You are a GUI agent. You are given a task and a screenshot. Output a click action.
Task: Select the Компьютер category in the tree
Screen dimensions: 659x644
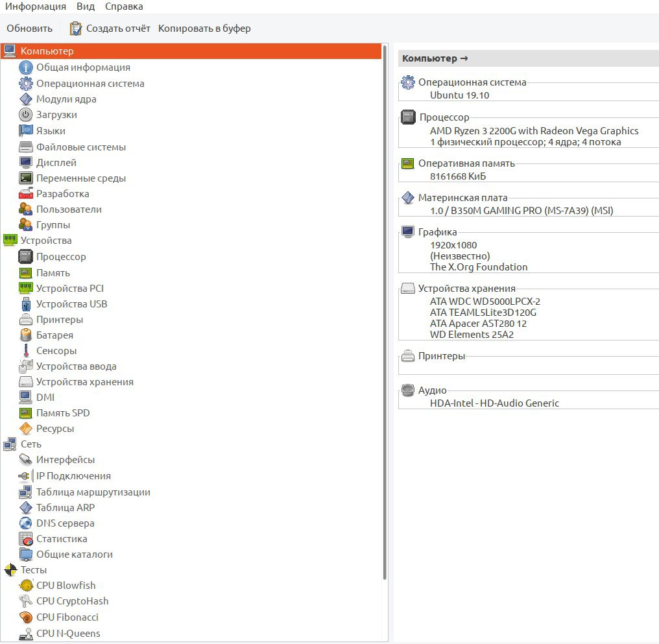point(191,51)
